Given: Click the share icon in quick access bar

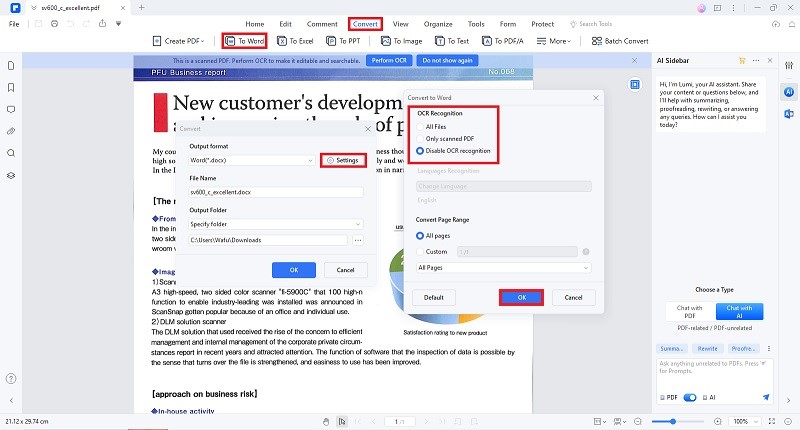Looking at the screenshot, I should pyautogui.click(x=102, y=23).
